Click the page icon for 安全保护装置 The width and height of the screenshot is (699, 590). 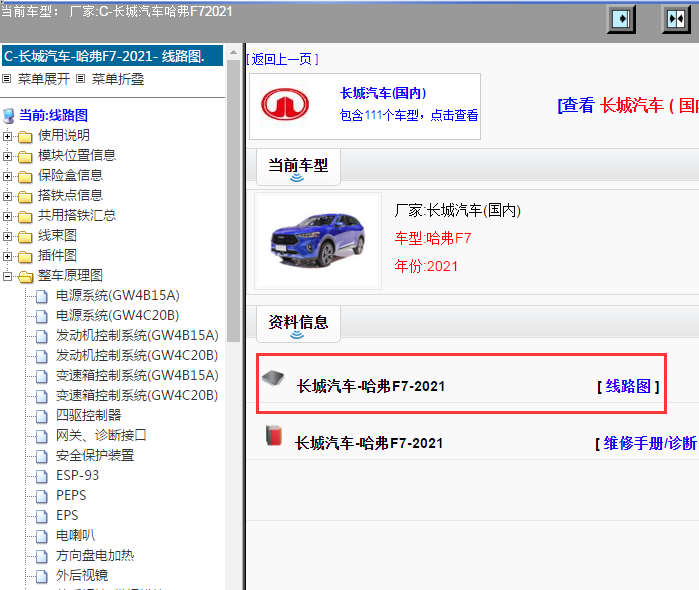[x=41, y=456]
